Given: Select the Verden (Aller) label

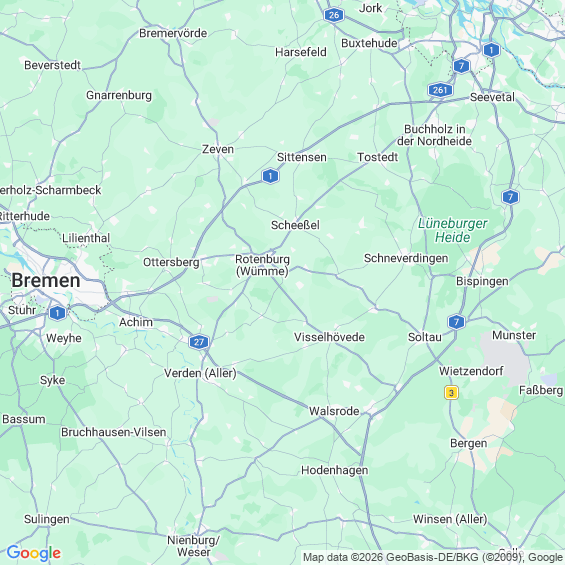Looking at the screenshot, I should 200,373.
